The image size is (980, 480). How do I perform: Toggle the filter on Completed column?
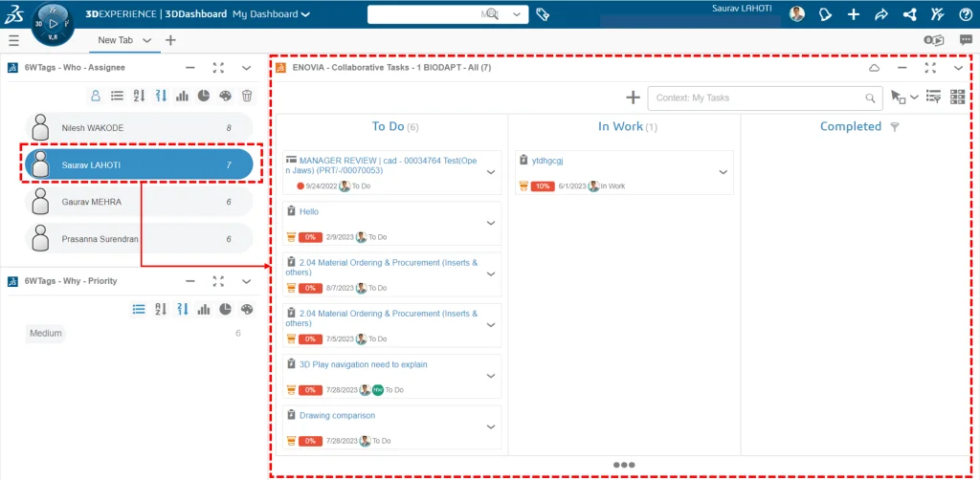point(895,127)
